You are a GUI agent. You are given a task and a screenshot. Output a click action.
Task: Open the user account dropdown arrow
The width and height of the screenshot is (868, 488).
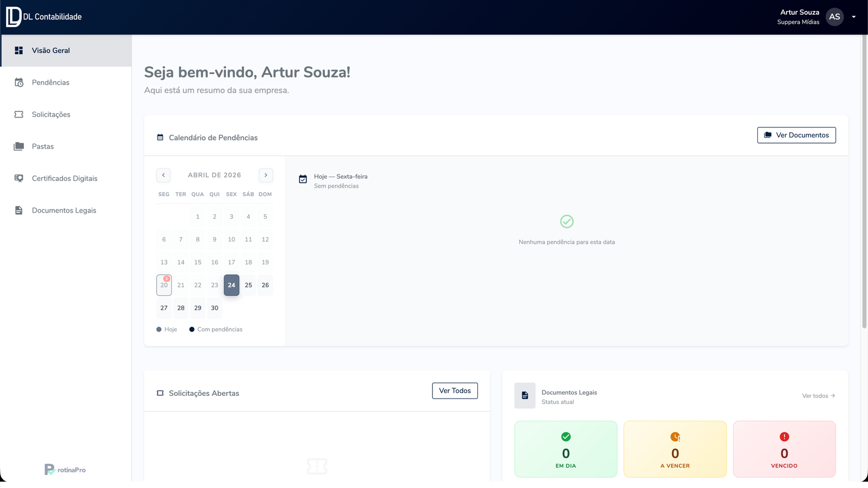pyautogui.click(x=853, y=17)
